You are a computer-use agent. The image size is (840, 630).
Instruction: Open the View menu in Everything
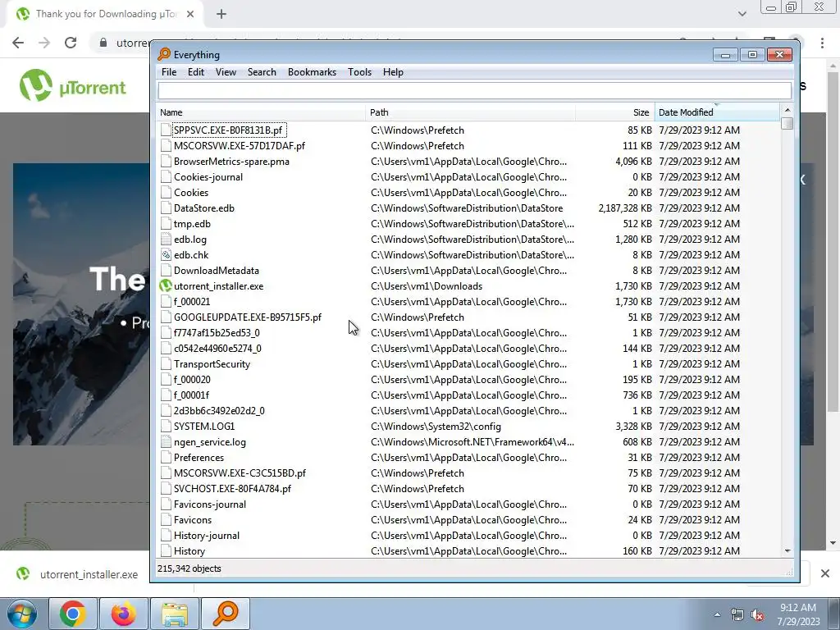pyautogui.click(x=226, y=72)
